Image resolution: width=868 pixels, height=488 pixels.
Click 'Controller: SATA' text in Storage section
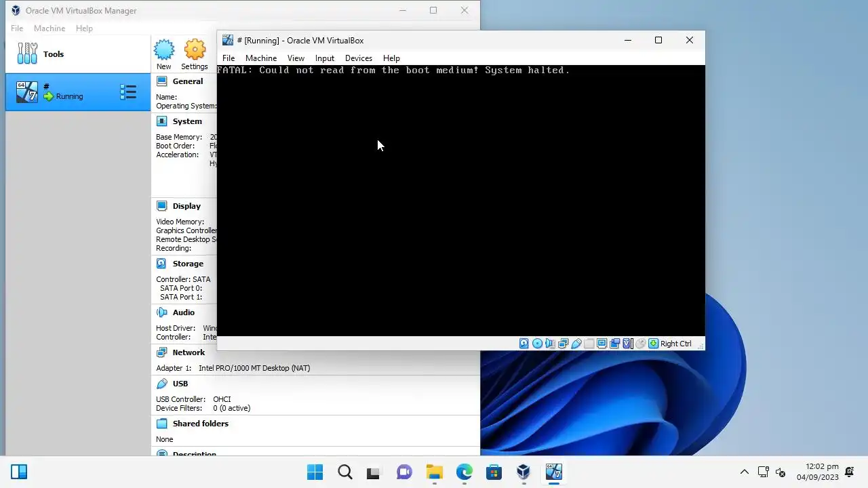coord(183,279)
